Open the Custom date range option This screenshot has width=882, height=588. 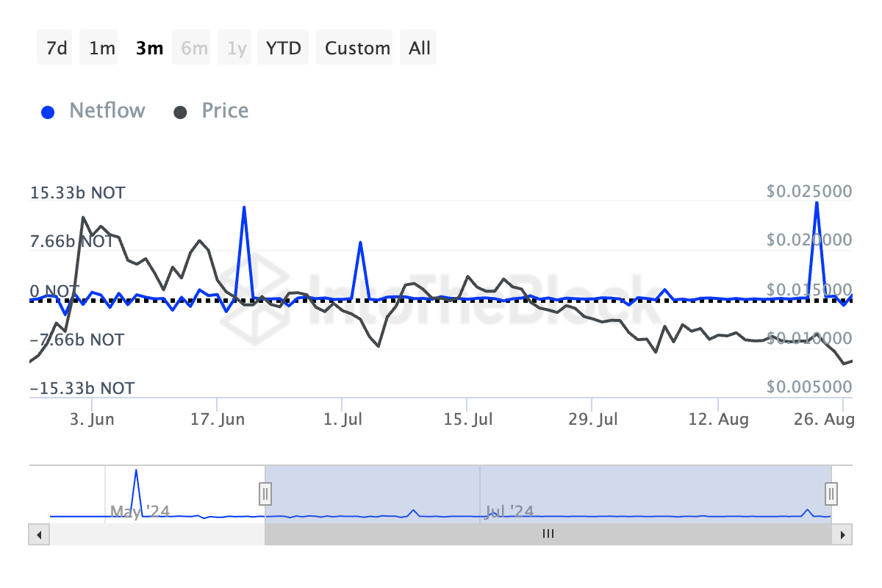357,49
